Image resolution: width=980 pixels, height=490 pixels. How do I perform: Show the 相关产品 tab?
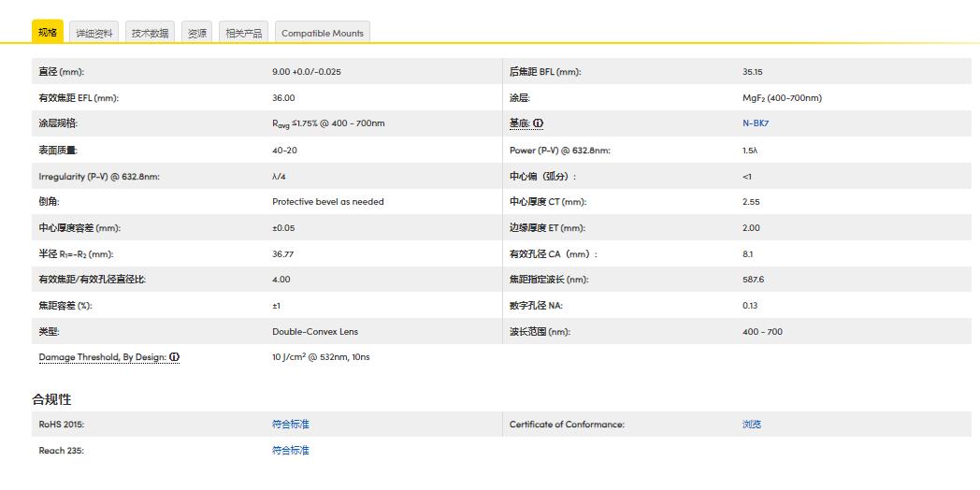point(244,33)
